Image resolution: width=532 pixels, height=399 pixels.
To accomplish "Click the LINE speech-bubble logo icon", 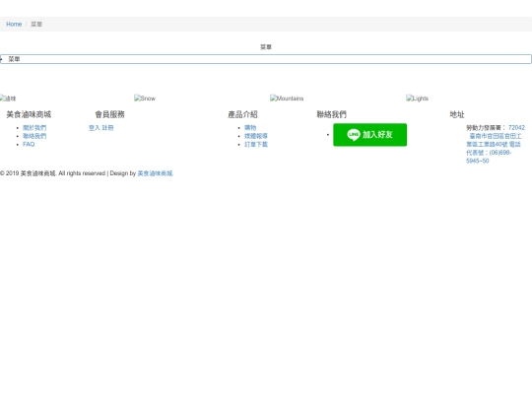I will 354,135.
